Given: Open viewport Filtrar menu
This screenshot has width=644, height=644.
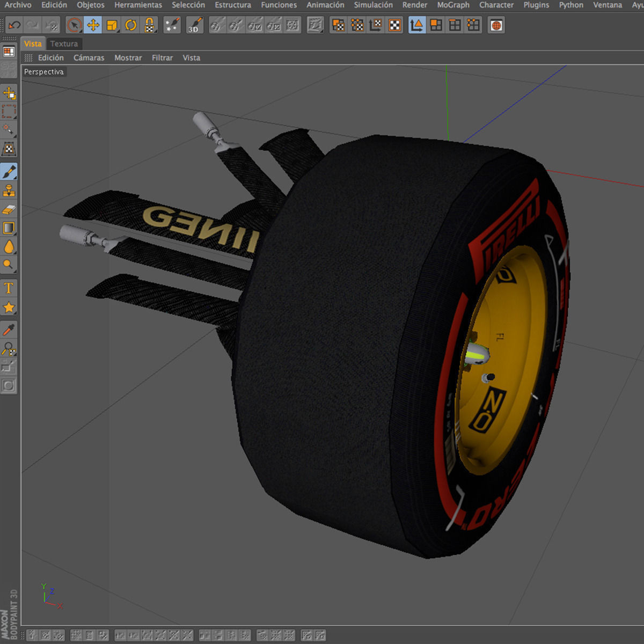Looking at the screenshot, I should coord(162,57).
